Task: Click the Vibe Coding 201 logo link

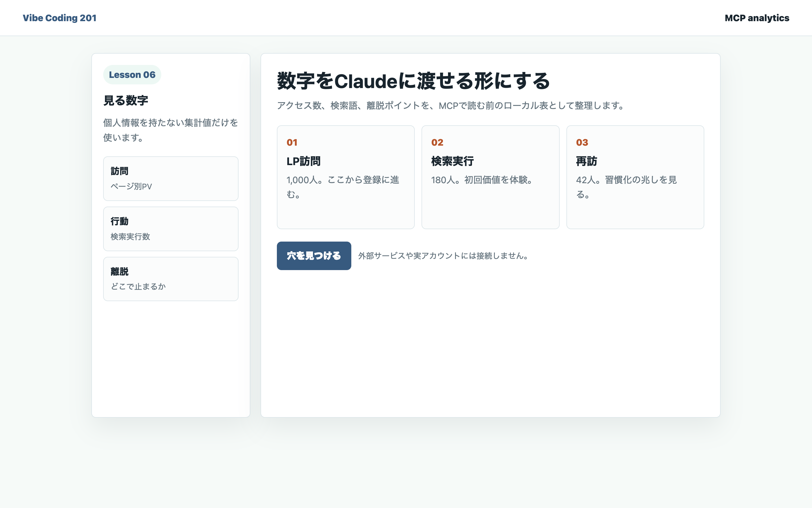Action: 59,18
